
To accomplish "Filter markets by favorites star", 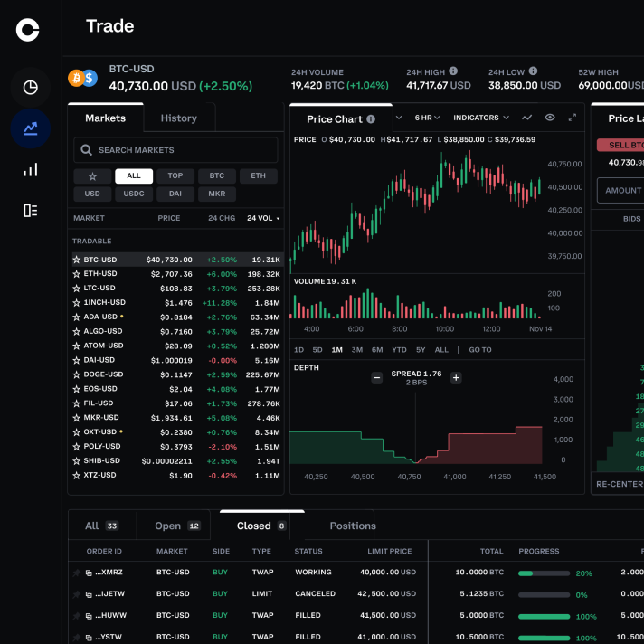I will point(92,176).
